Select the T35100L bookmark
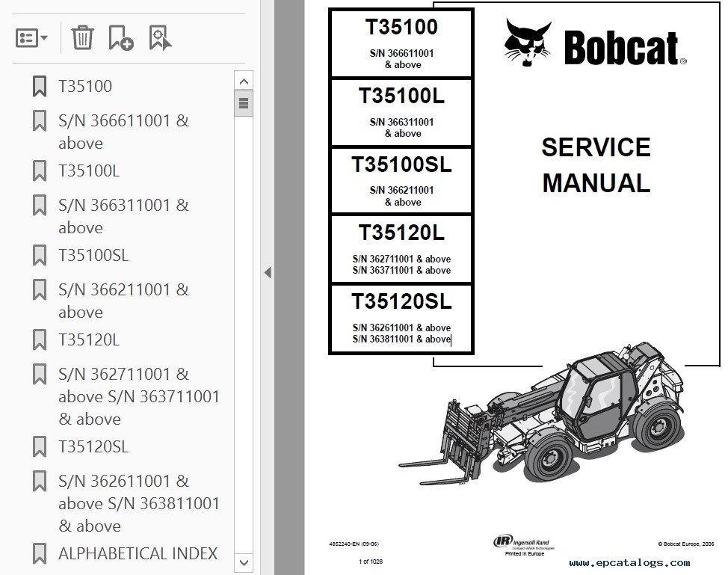Screen dimensions: 728x575 [89, 170]
